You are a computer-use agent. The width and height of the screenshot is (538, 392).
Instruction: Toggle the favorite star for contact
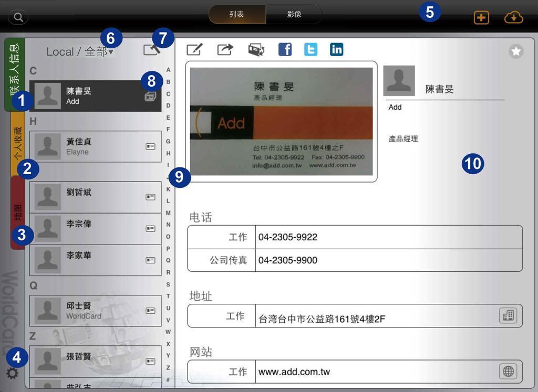pyautogui.click(x=516, y=51)
